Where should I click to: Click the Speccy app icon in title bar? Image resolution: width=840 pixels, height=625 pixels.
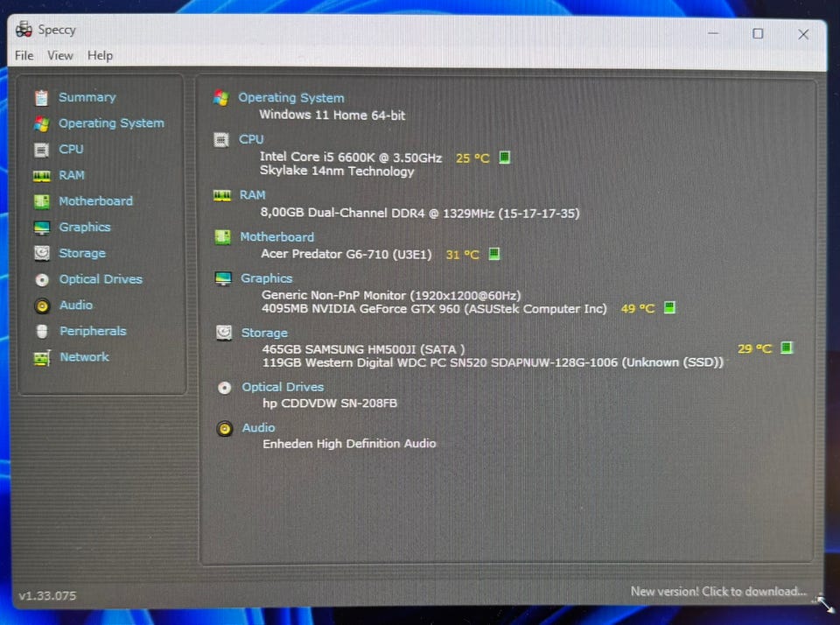tap(24, 29)
